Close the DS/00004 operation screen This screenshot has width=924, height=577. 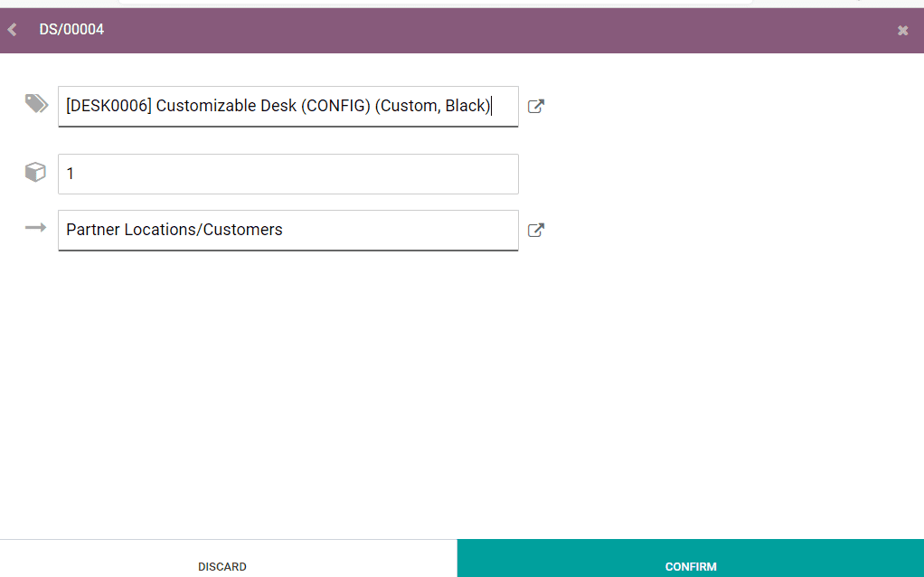(x=902, y=31)
